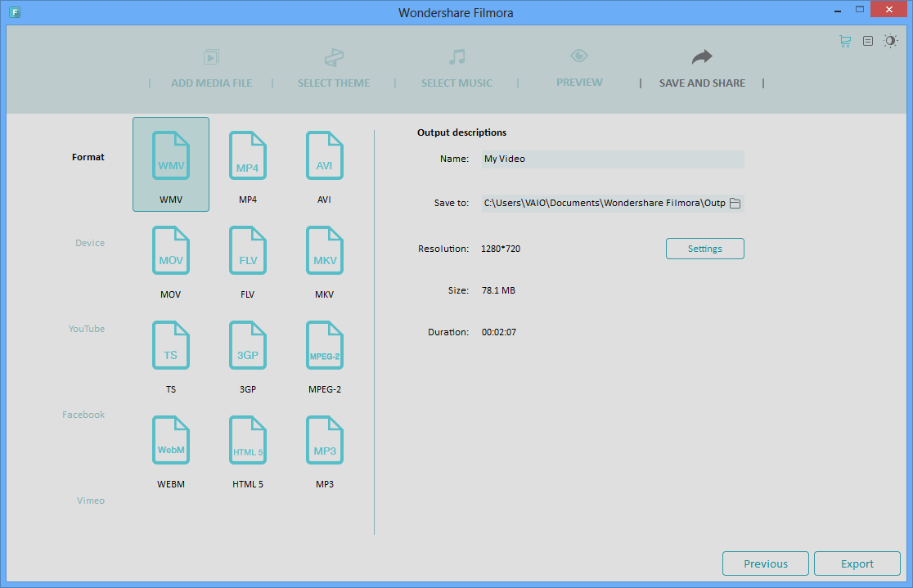
Task: Go to the SAVE AND SHARE step
Action: pos(701,70)
